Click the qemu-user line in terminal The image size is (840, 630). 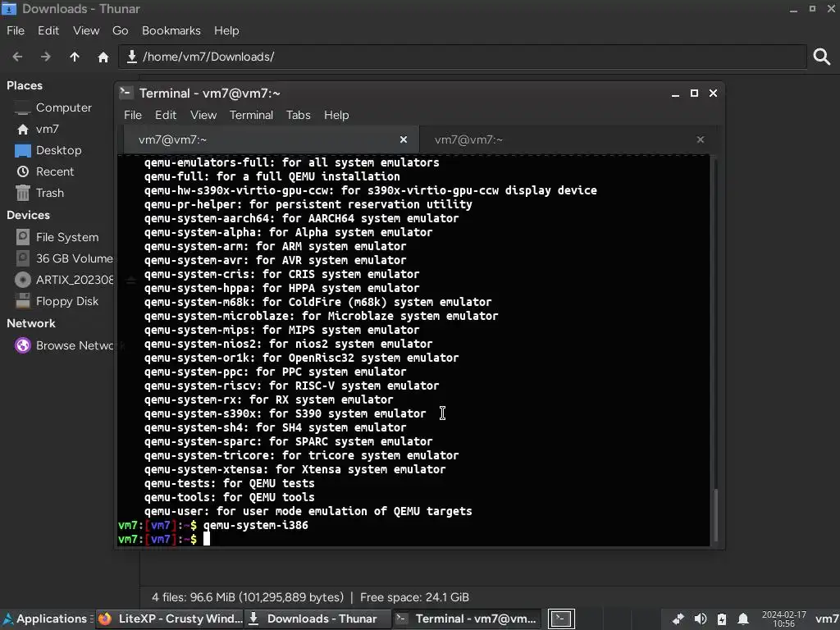[308, 512]
